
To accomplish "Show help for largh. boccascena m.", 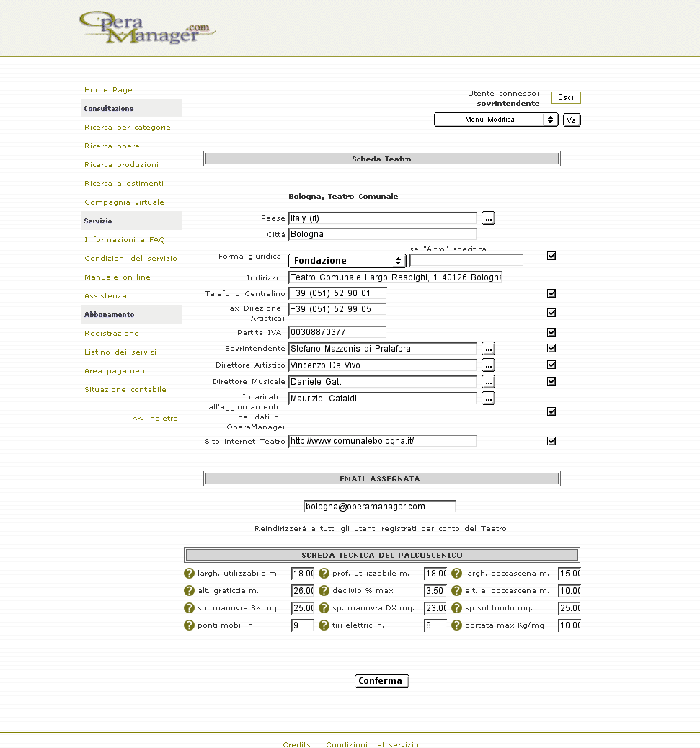I will (x=457, y=574).
